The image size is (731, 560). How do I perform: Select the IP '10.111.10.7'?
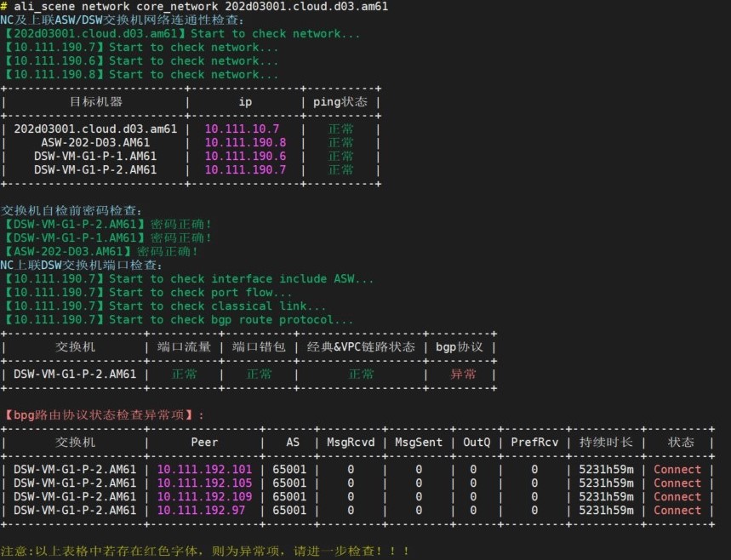point(242,129)
